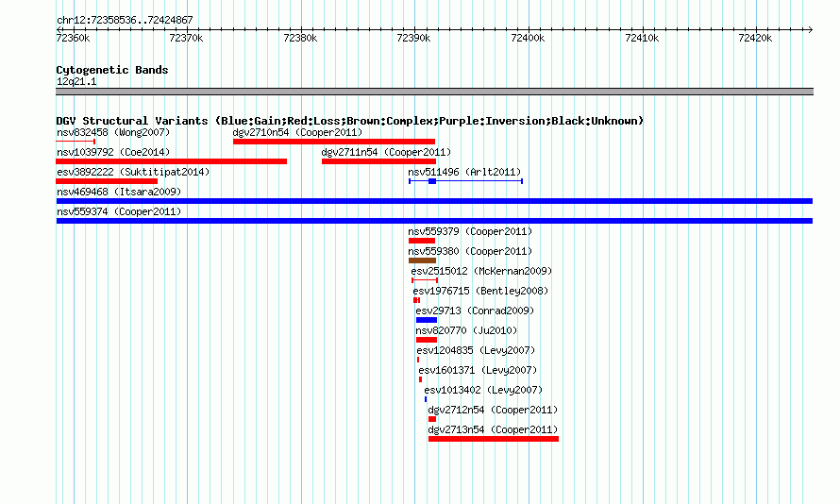This screenshot has width=840, height=504.
Task: Click the dgv2710n54 (Cooper2011) label
Action: (x=297, y=132)
